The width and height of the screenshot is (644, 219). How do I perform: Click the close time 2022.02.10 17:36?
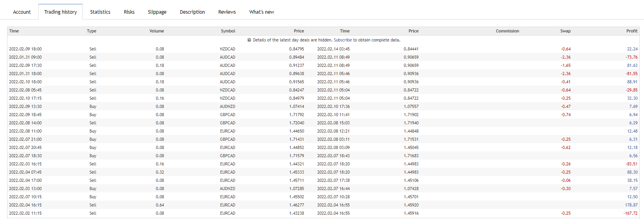click(333, 106)
